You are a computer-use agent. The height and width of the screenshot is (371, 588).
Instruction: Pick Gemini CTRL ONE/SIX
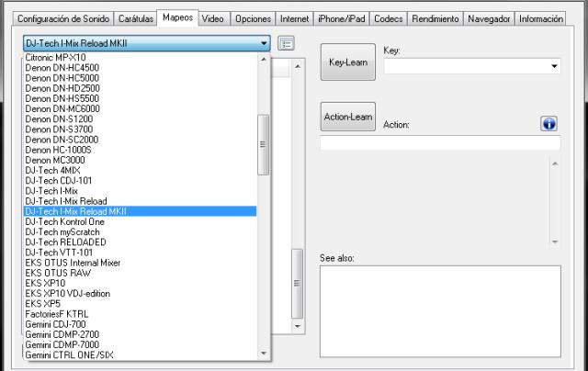(141, 354)
